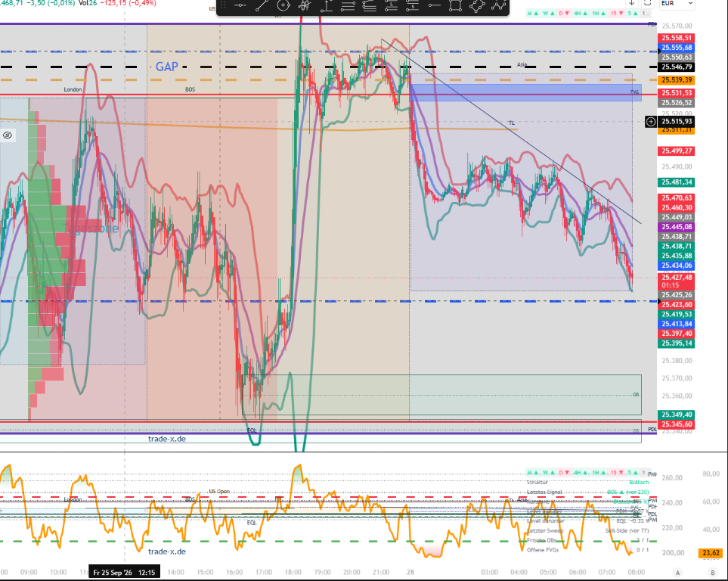The height and width of the screenshot is (581, 728).
Task: Click the trade-x.de label in oscillator pane
Action: [166, 551]
